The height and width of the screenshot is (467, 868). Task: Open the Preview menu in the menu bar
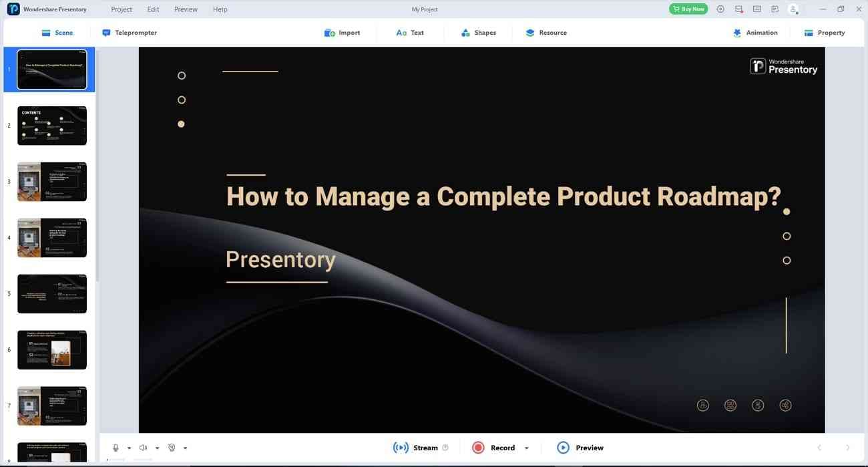tap(186, 9)
